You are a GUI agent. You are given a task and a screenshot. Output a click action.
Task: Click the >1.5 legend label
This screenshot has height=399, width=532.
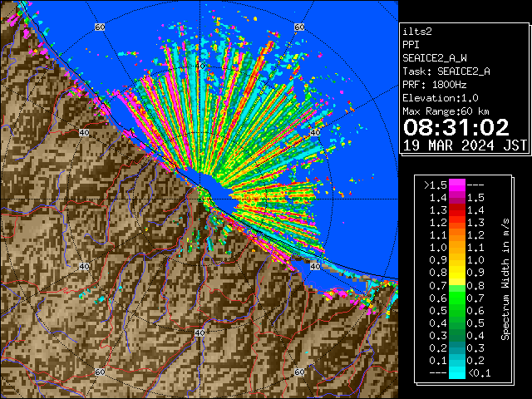[x=436, y=185]
